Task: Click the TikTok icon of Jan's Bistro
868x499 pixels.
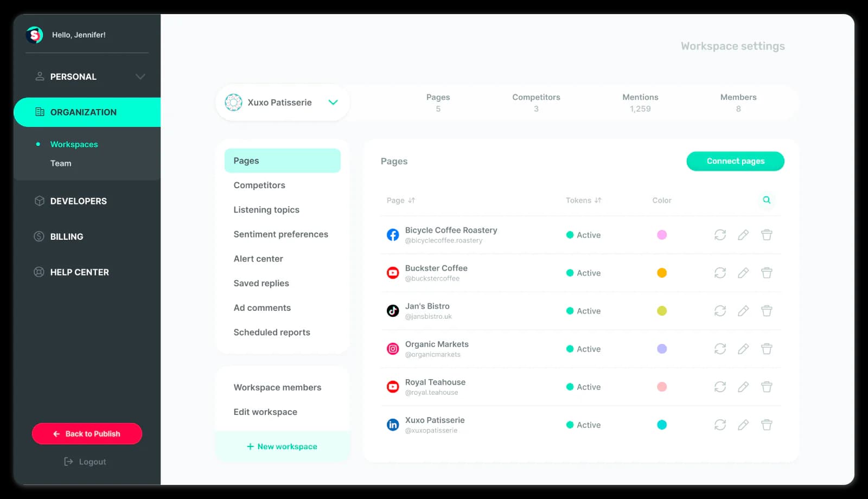Action: click(x=393, y=311)
